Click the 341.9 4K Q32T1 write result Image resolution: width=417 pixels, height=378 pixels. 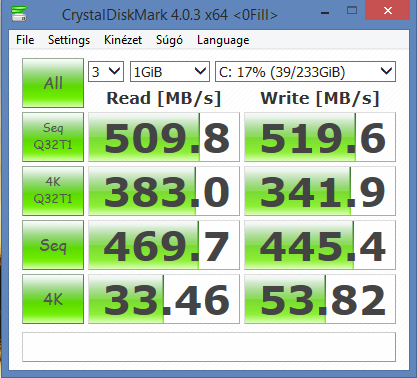click(320, 191)
